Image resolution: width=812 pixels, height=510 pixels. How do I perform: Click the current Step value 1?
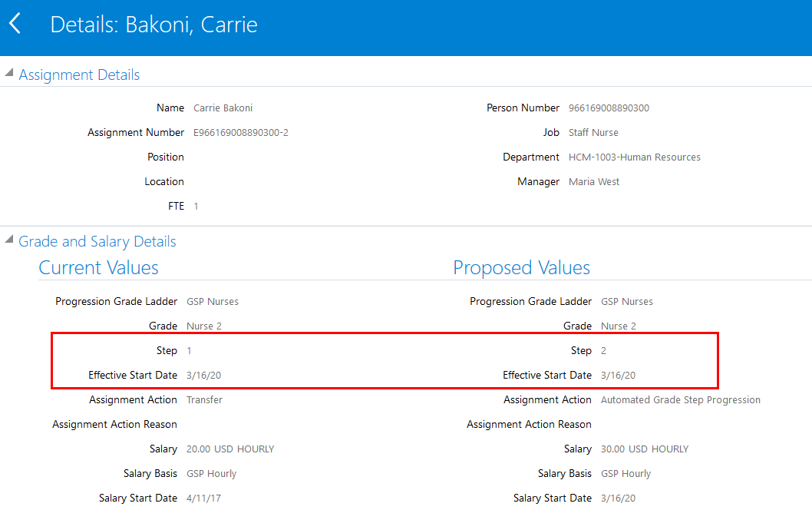(x=190, y=350)
